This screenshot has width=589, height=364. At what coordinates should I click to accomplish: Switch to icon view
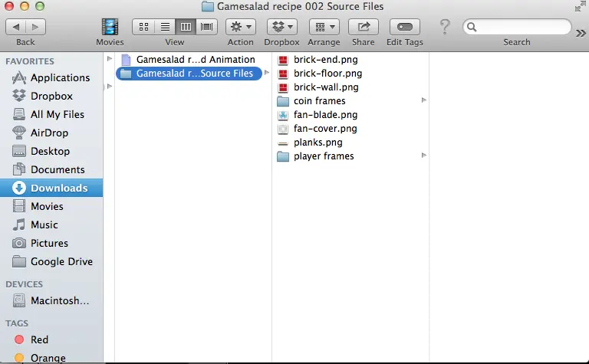143,27
